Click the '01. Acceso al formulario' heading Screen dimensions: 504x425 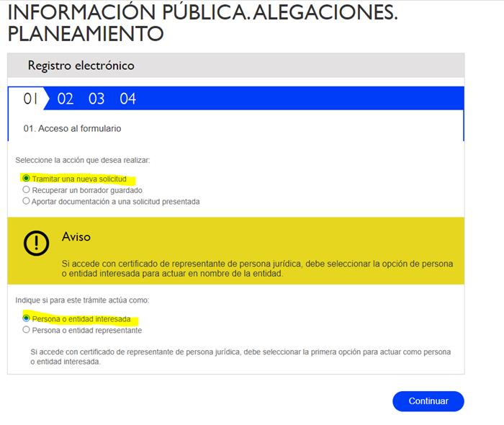click(72, 128)
